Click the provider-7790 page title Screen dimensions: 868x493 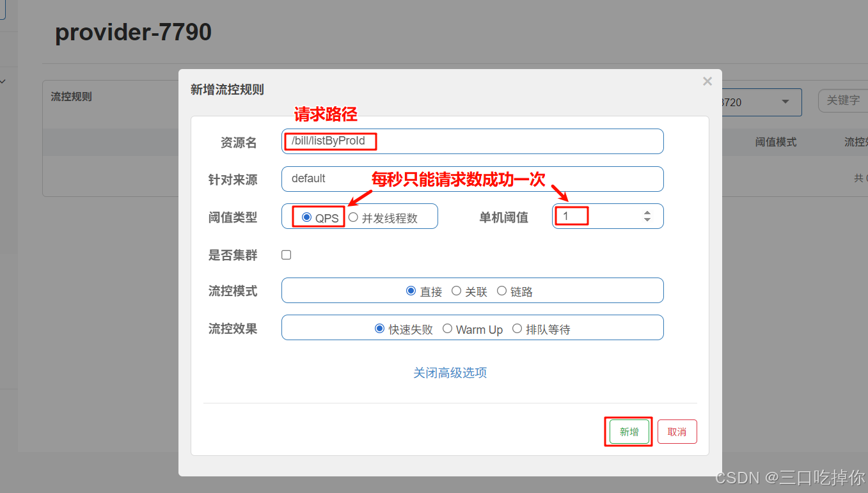click(133, 32)
